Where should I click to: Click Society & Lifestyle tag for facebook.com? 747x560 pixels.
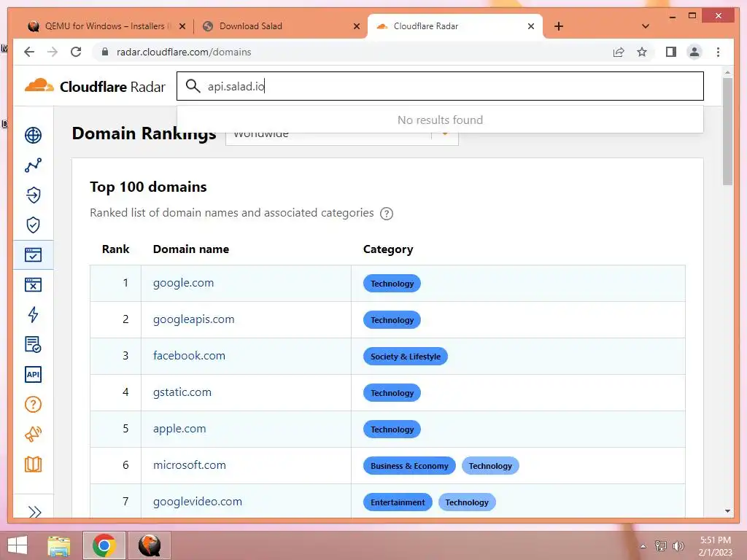coord(406,356)
